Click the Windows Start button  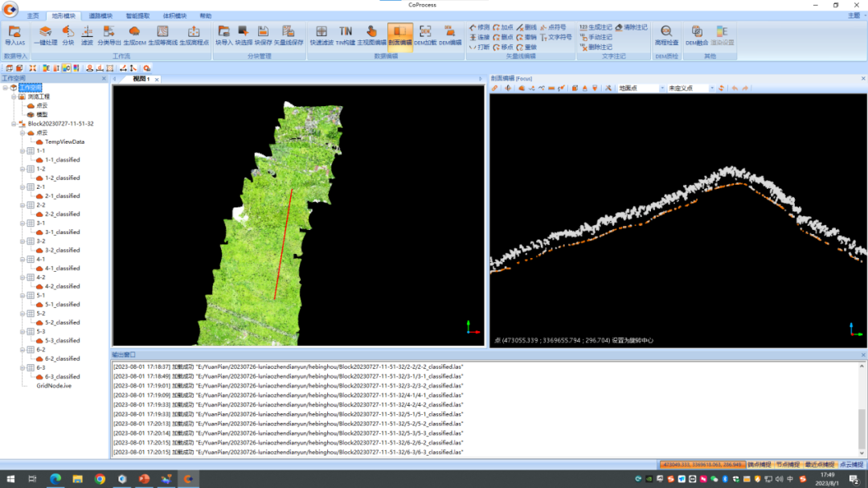[10, 478]
